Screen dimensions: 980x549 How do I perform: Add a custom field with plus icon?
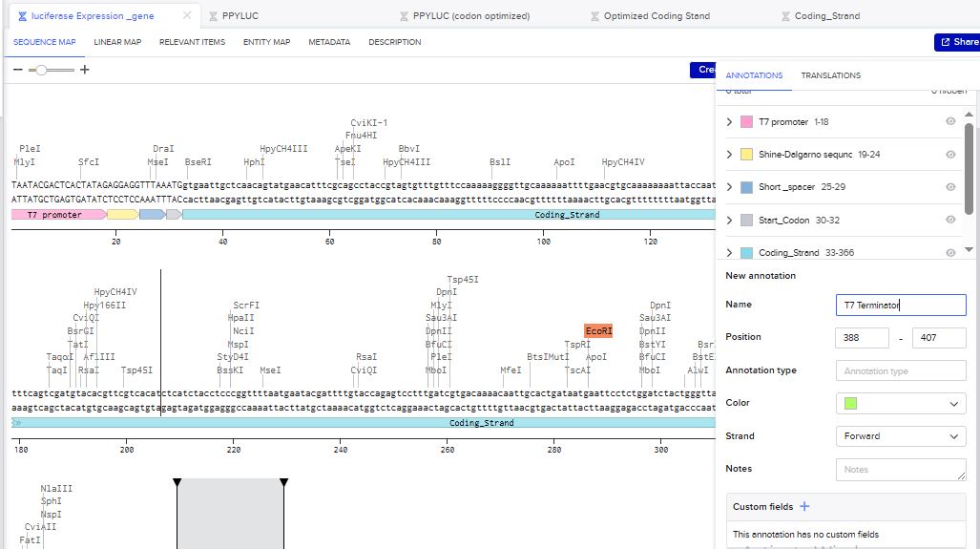coord(804,507)
